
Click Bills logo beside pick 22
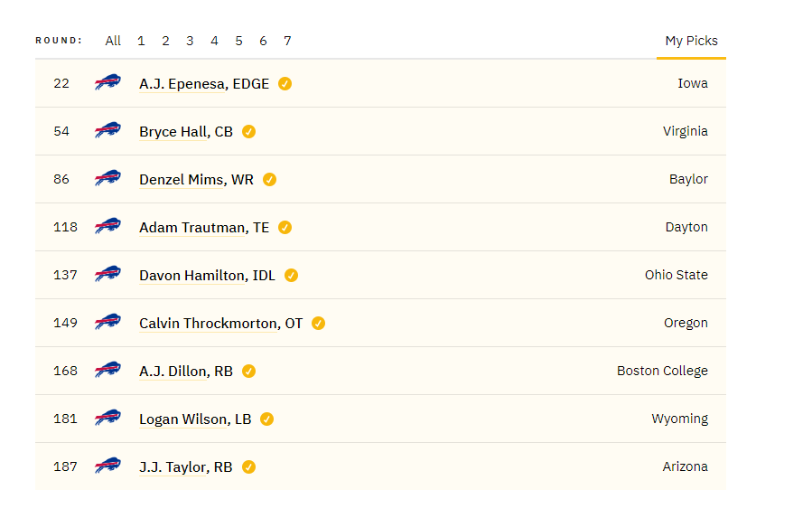(107, 82)
